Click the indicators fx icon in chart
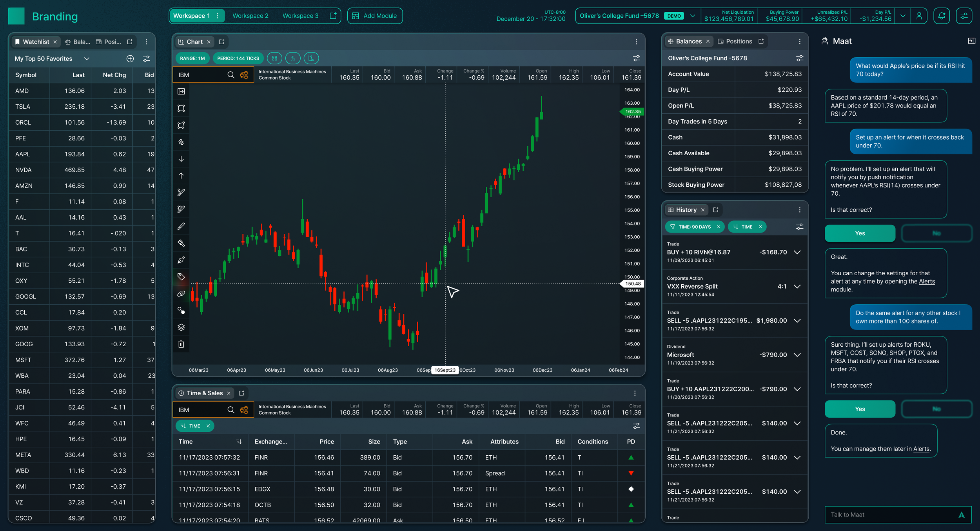 tap(293, 58)
